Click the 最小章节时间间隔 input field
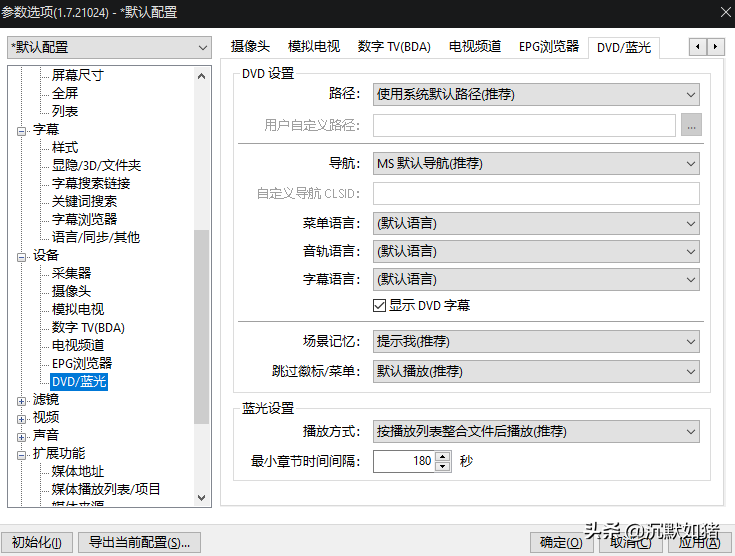Screen dimensions: 735x556 (404, 461)
